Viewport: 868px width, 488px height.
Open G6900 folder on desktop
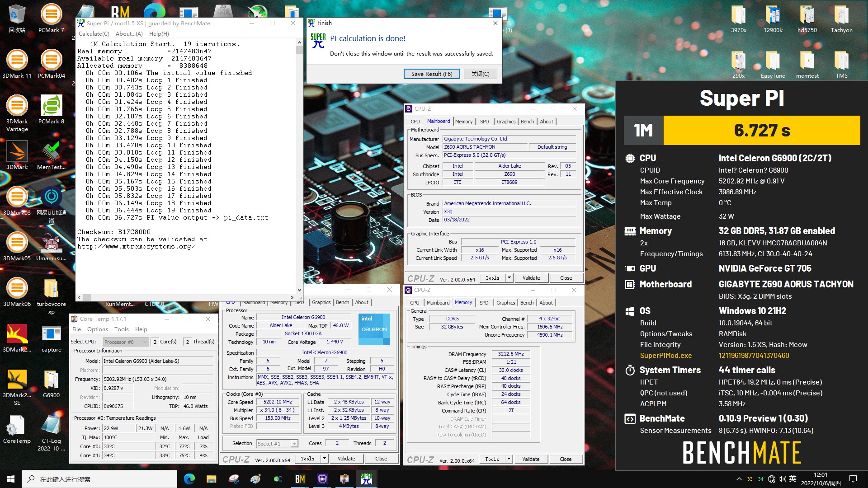click(x=51, y=383)
